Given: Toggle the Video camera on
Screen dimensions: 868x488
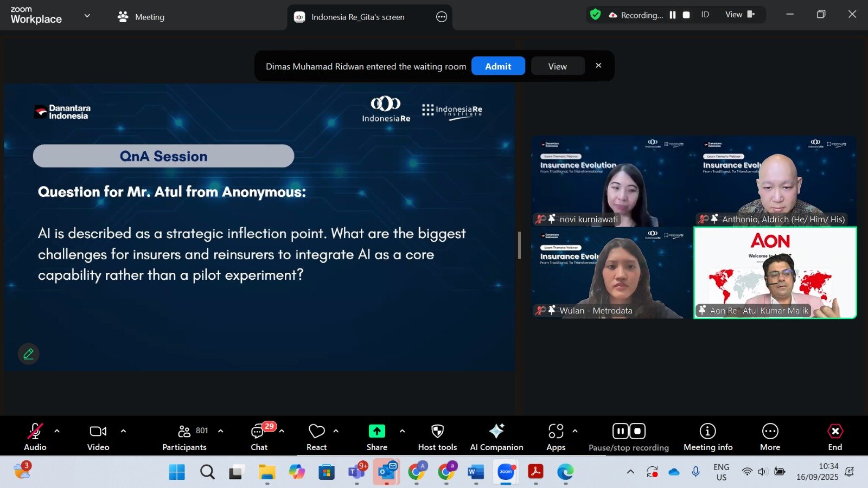Looking at the screenshot, I should click(x=98, y=436).
